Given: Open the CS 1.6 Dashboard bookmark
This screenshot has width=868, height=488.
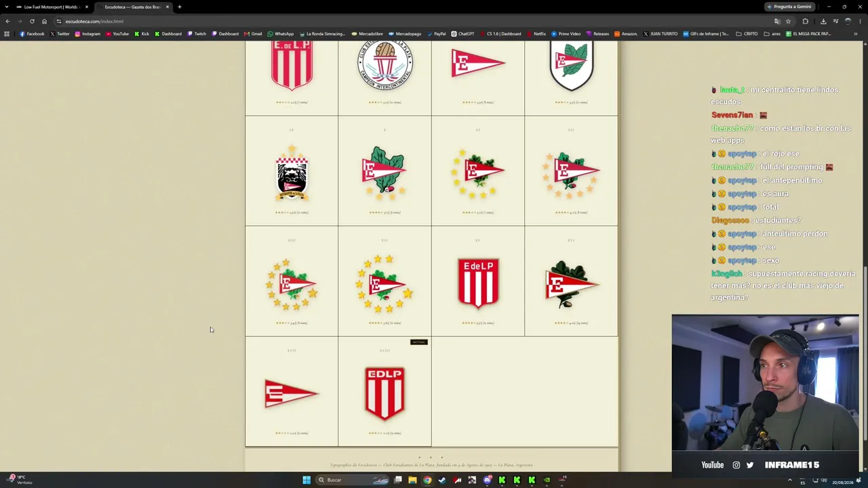Looking at the screenshot, I should 500,34.
